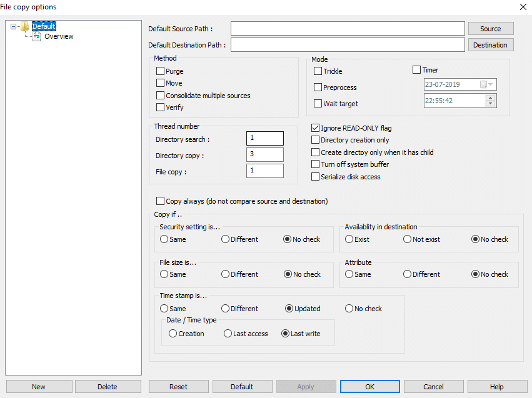Viewport: 532px width, 398px height.
Task: Select Different under Security setting
Action: [x=224, y=239]
